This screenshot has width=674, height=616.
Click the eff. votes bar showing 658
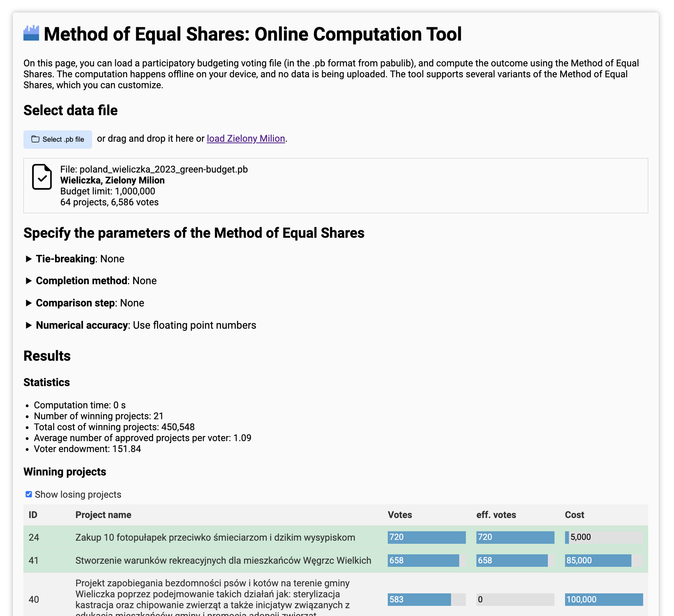click(x=512, y=561)
